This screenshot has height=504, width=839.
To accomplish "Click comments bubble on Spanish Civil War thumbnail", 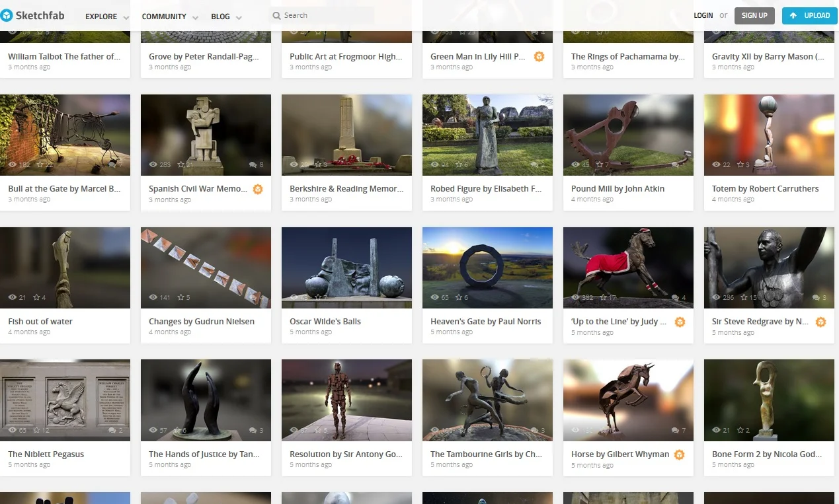I will pos(253,164).
